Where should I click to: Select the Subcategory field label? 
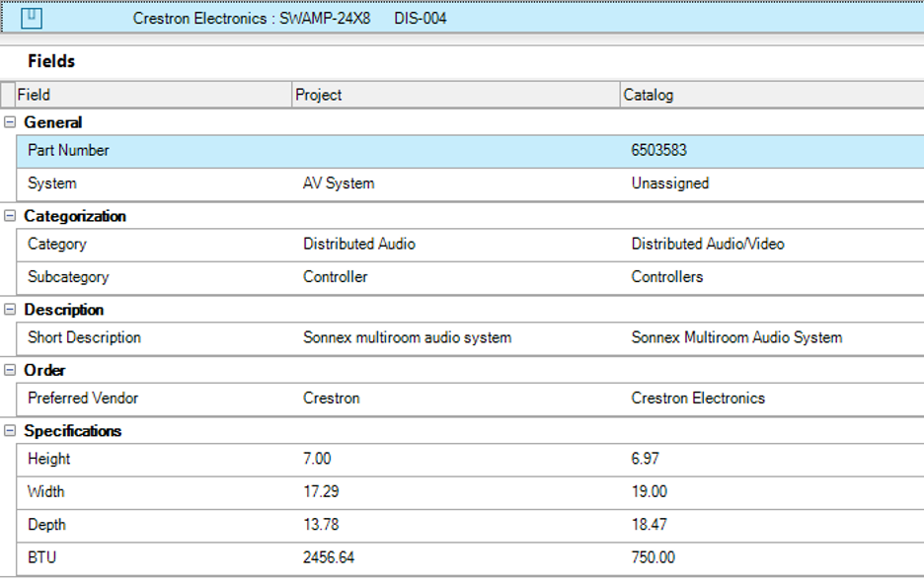68,277
